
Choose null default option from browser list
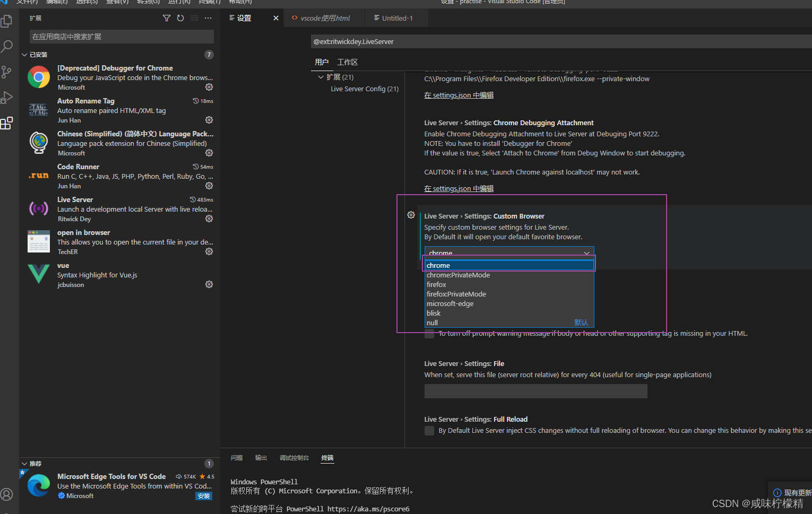coord(509,323)
